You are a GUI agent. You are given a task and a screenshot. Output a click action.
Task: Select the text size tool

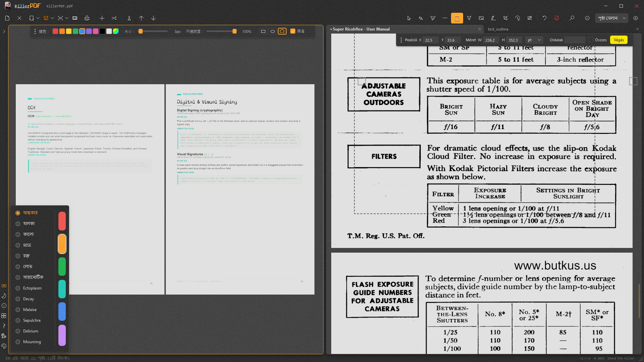(x=421, y=18)
